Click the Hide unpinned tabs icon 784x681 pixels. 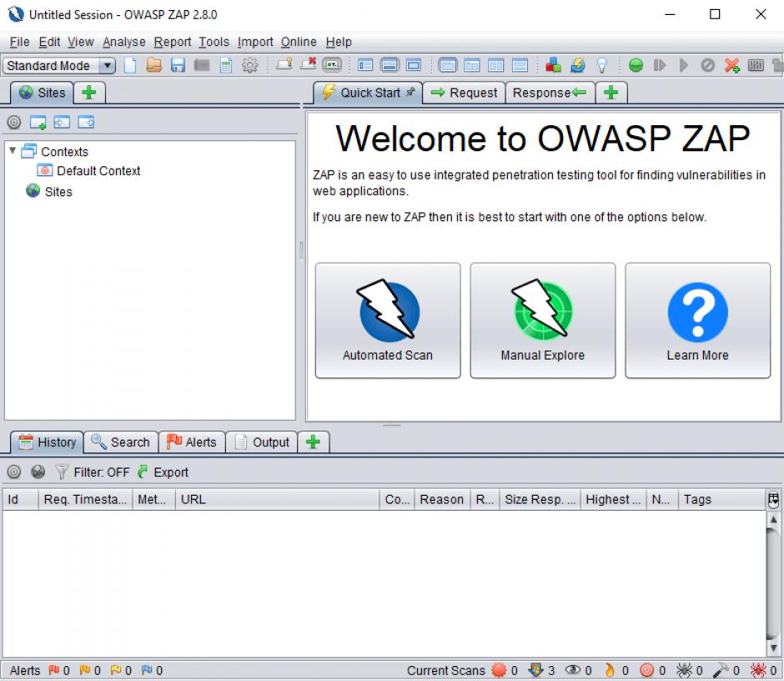point(308,64)
